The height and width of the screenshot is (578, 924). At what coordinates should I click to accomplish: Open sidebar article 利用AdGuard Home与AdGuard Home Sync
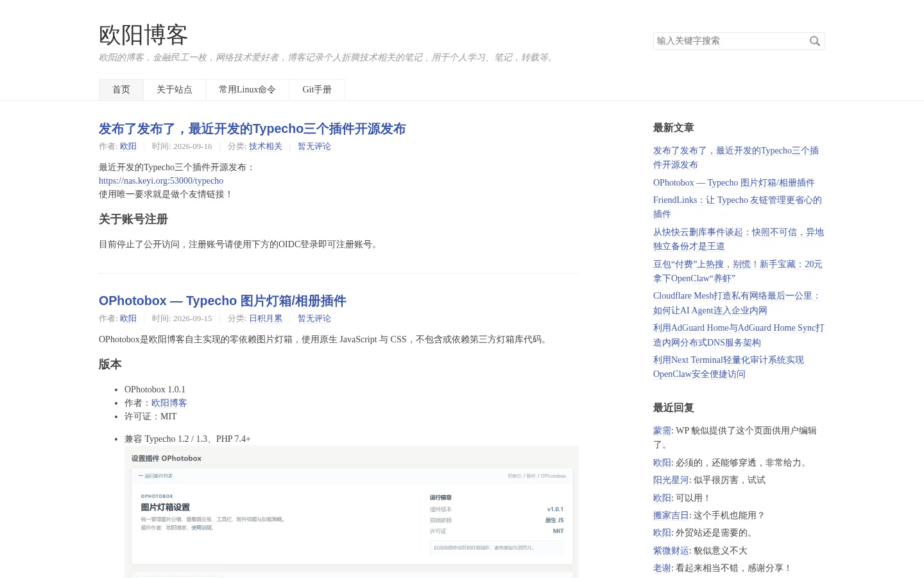(x=739, y=335)
